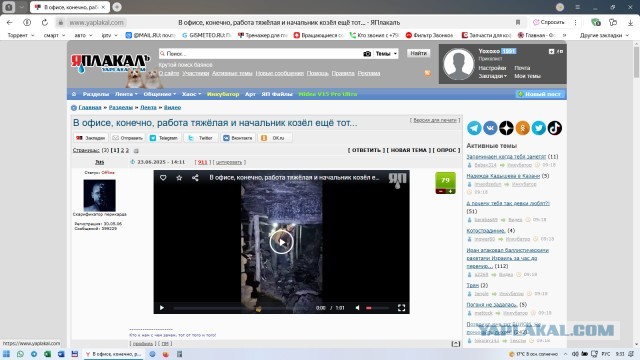Favorite the video with the star icon
640x360 pixels.
point(179,178)
